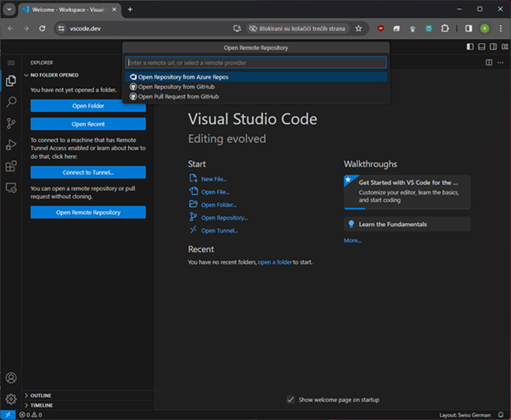Viewport: 511px width, 420px height.
Task: Open the tab search dropdown in Chrome
Action: [9, 9]
